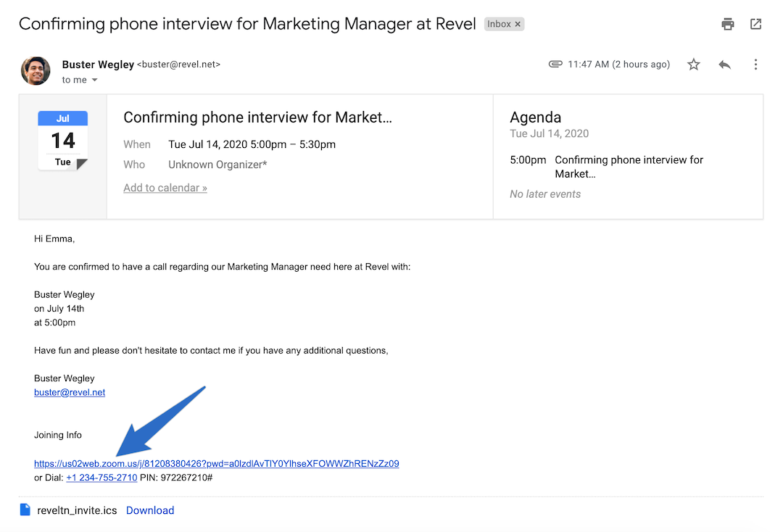This screenshot has height=532, width=783.
Task: Click the Inbox label chip
Action: [x=504, y=24]
